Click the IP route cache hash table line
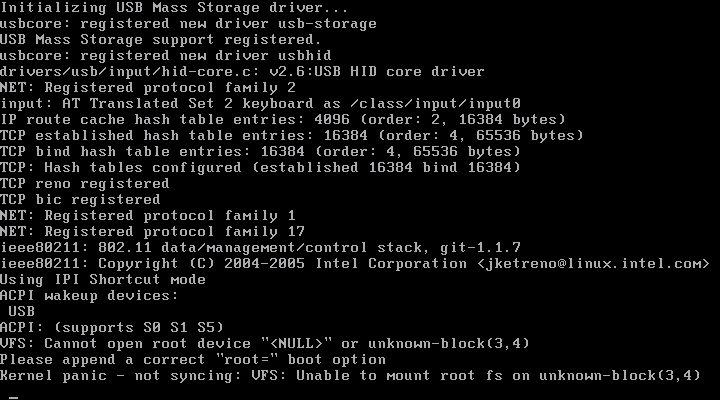Image resolution: width=720 pixels, height=400 pixels. (274, 120)
